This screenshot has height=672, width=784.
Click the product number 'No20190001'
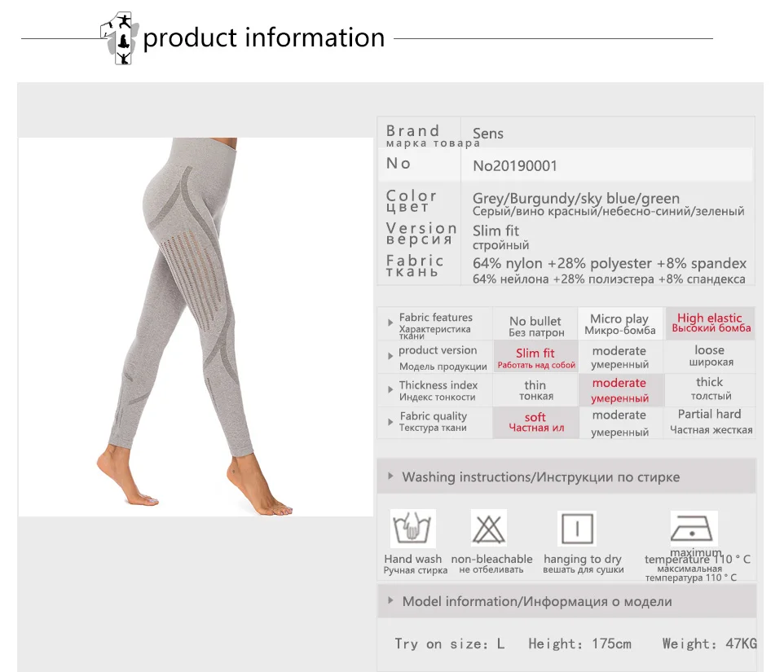coord(515,166)
